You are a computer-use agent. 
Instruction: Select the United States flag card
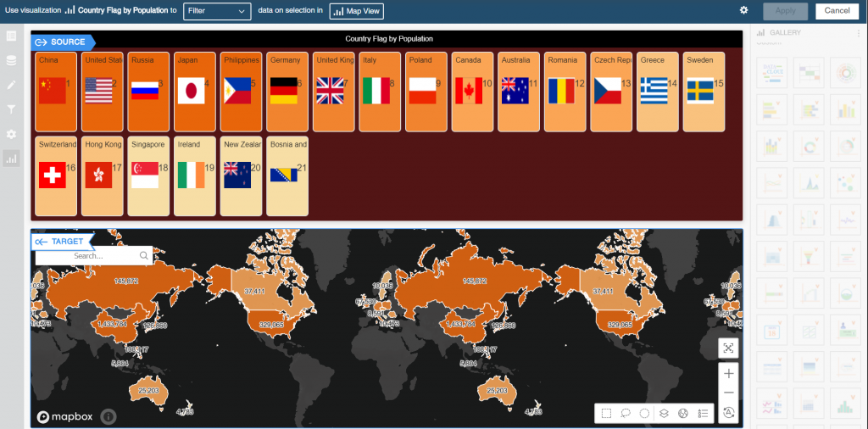(103, 92)
